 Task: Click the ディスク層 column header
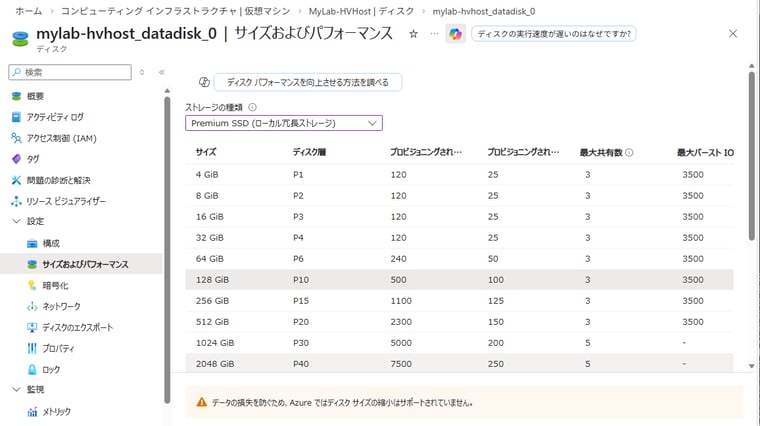[x=309, y=152]
